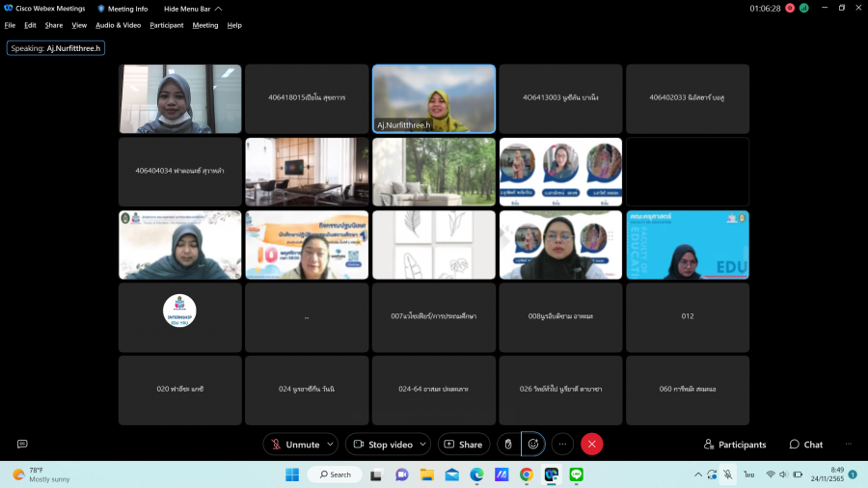Open the Participants panel
The image size is (868, 488).
[x=735, y=445]
